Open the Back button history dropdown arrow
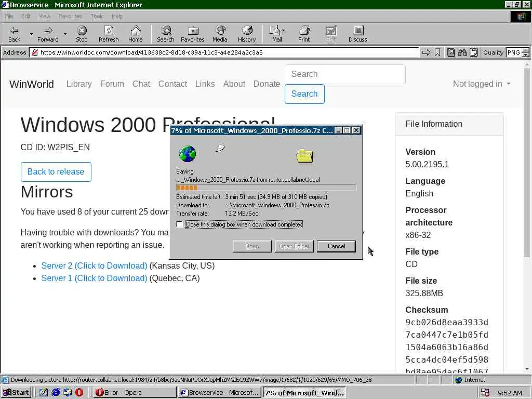This screenshot has height=399, width=532. (x=31, y=34)
